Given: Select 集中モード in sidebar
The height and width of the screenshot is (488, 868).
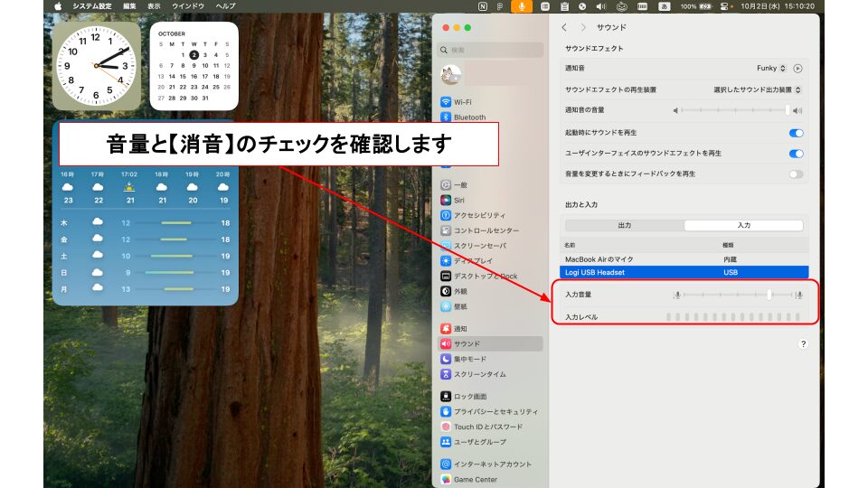Looking at the screenshot, I should coord(469,359).
